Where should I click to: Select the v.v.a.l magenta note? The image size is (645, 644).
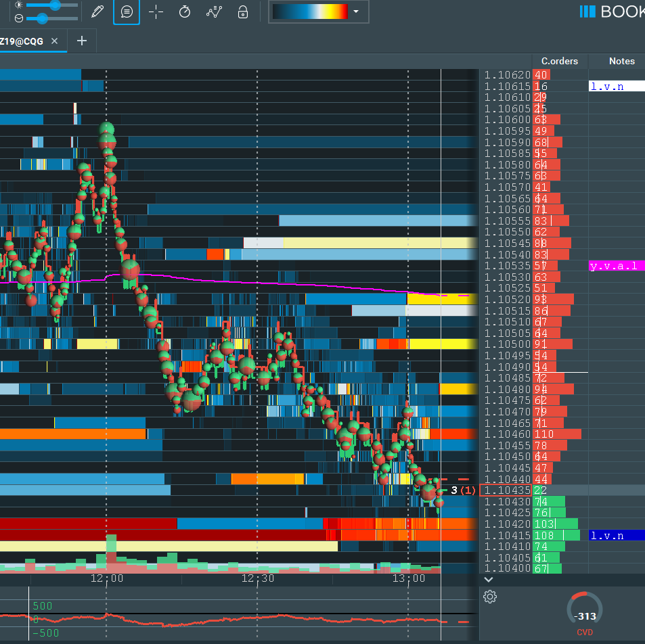tap(616, 266)
